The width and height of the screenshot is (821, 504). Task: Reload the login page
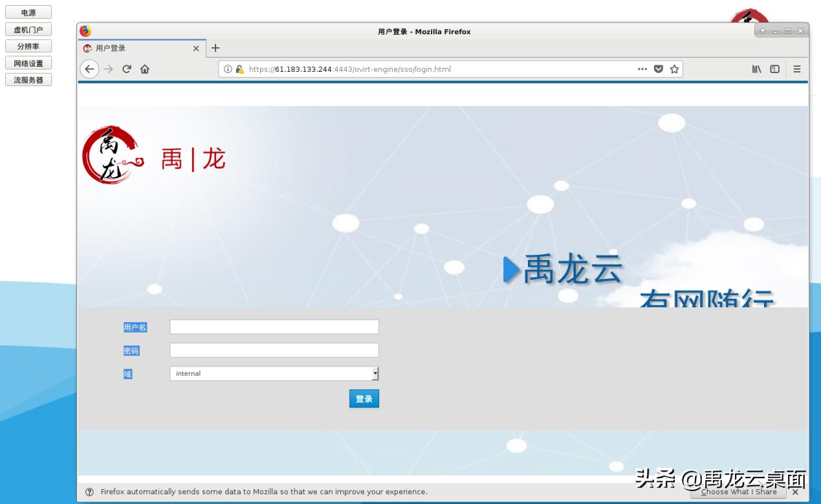[126, 69]
